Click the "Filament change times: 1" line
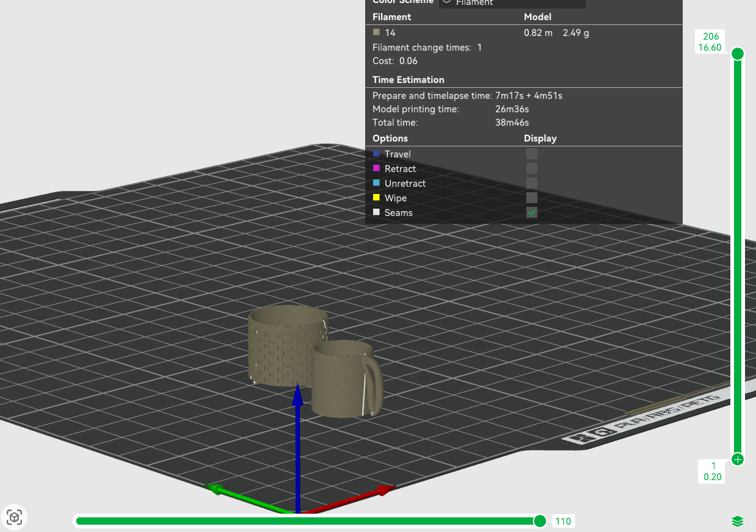The width and height of the screenshot is (756, 532). tap(427, 47)
